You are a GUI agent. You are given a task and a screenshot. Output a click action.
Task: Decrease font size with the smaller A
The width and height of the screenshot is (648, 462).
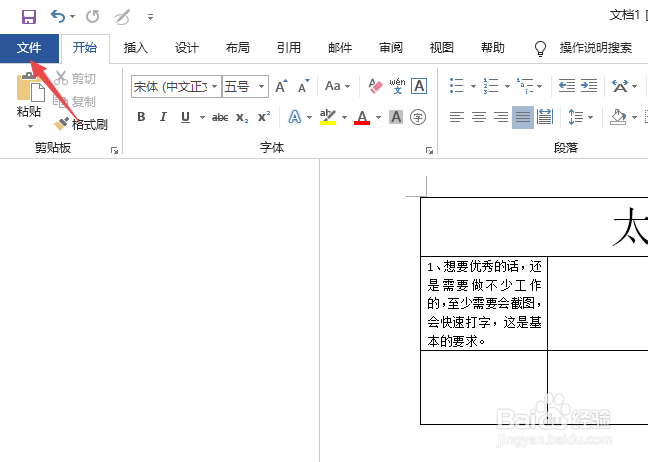click(304, 86)
